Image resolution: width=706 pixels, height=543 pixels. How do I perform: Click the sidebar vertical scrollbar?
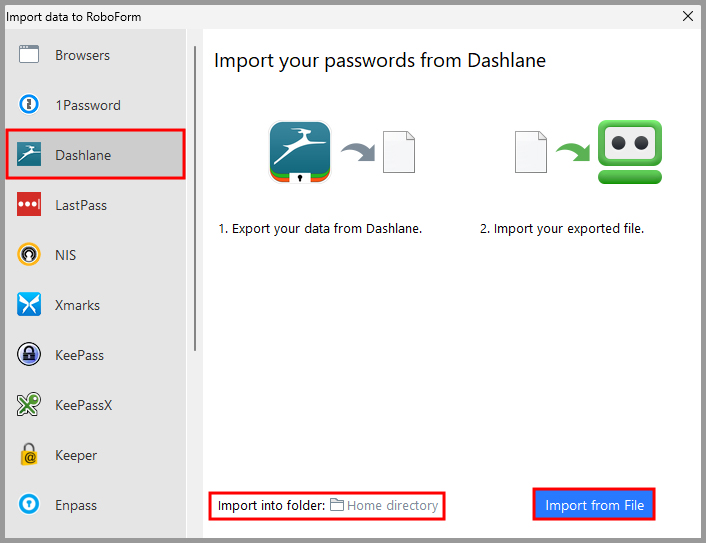tap(195, 200)
